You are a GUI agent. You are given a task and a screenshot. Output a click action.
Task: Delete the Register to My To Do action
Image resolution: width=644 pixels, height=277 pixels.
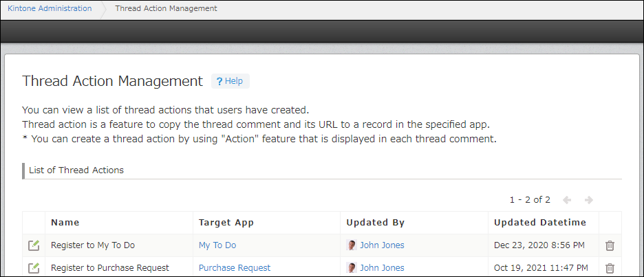pos(610,245)
